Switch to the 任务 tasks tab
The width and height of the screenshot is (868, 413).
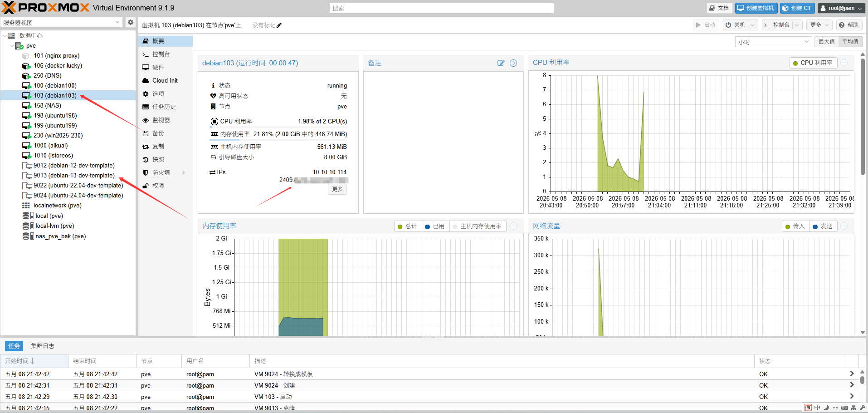14,346
